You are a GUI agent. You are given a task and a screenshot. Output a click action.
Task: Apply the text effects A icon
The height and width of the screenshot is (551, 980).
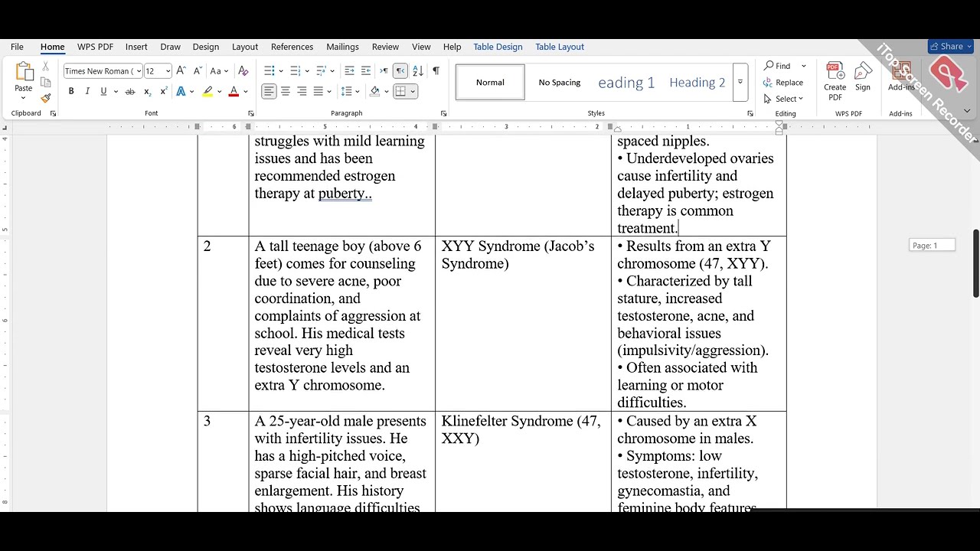click(181, 92)
